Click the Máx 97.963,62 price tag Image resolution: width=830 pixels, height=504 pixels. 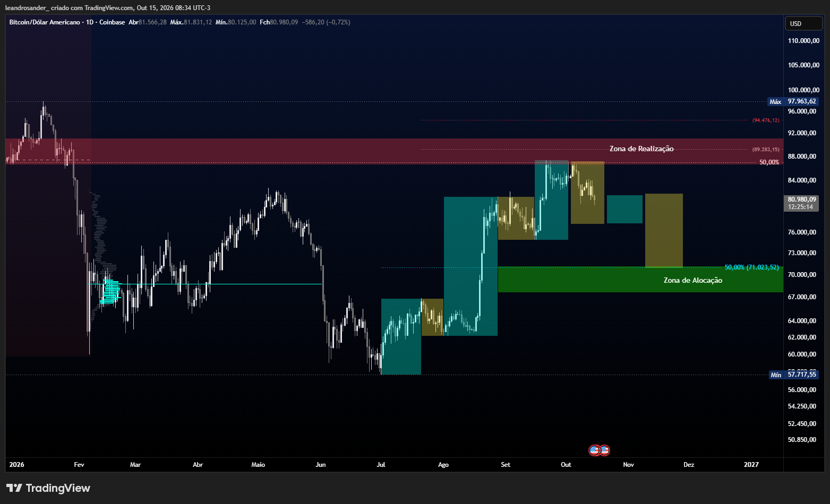793,101
